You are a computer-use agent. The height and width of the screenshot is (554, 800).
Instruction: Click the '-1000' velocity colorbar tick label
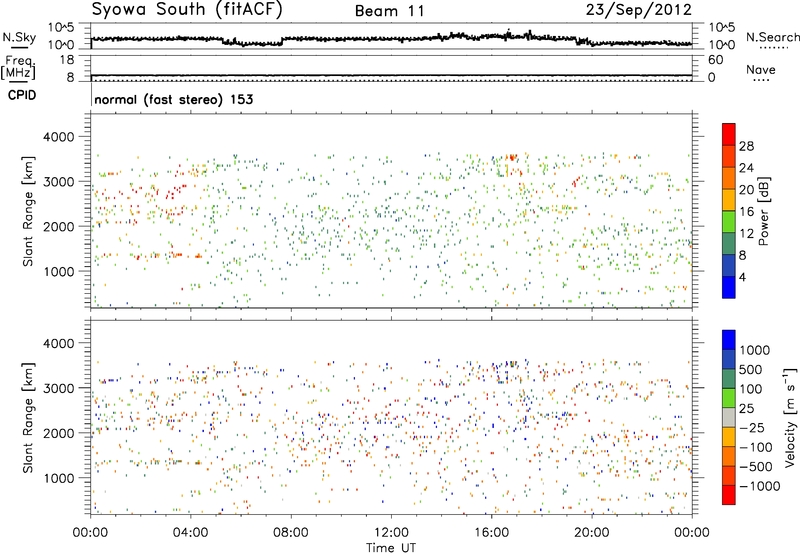tap(760, 486)
